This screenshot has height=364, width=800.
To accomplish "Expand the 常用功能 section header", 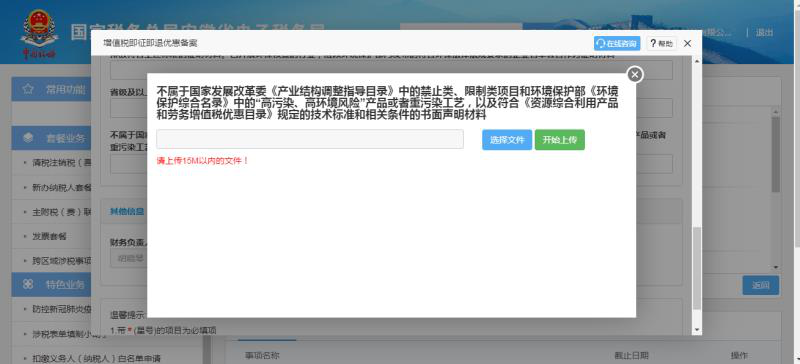I will coord(50,89).
